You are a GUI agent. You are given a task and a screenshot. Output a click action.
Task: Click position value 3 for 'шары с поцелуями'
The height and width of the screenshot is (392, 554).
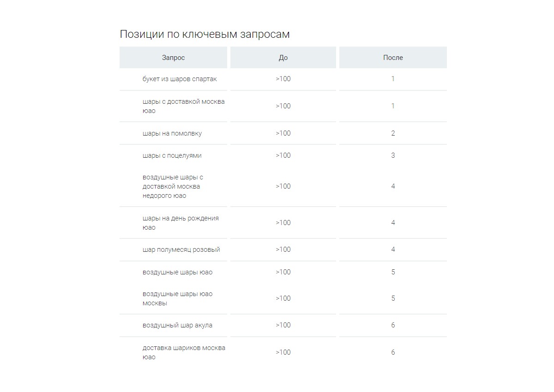pos(393,155)
